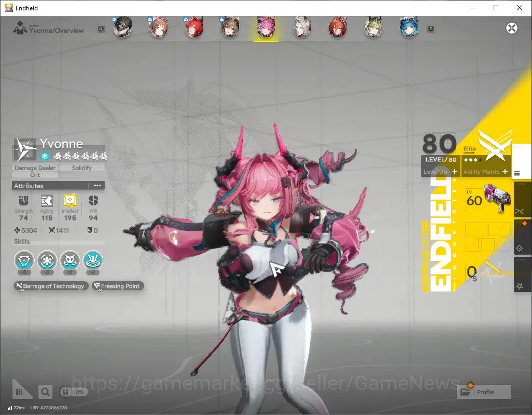Click the defense value 0
Viewport: 532px width, 415px height.
point(96,231)
